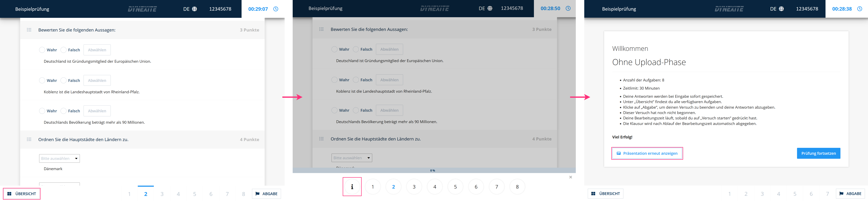Jump to task circle 6 in the overview bar
The image size is (868, 201).
point(476,187)
